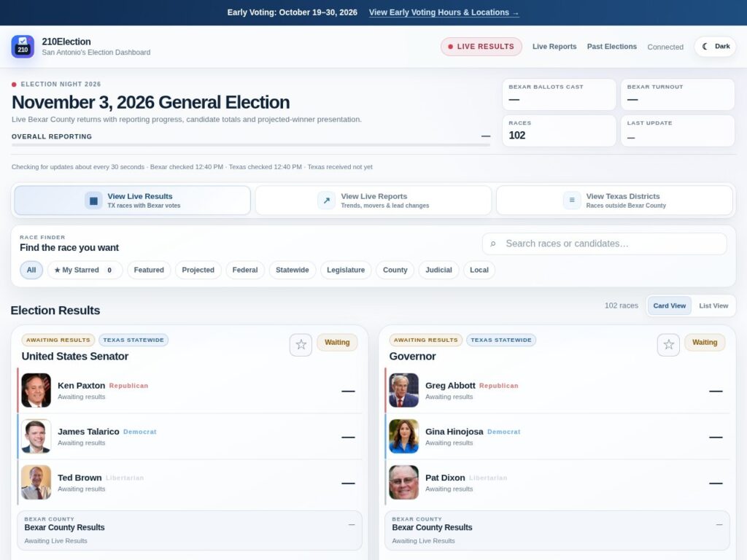The width and height of the screenshot is (747, 560).
Task: Open Ken Paxton's photo
Action: point(36,390)
